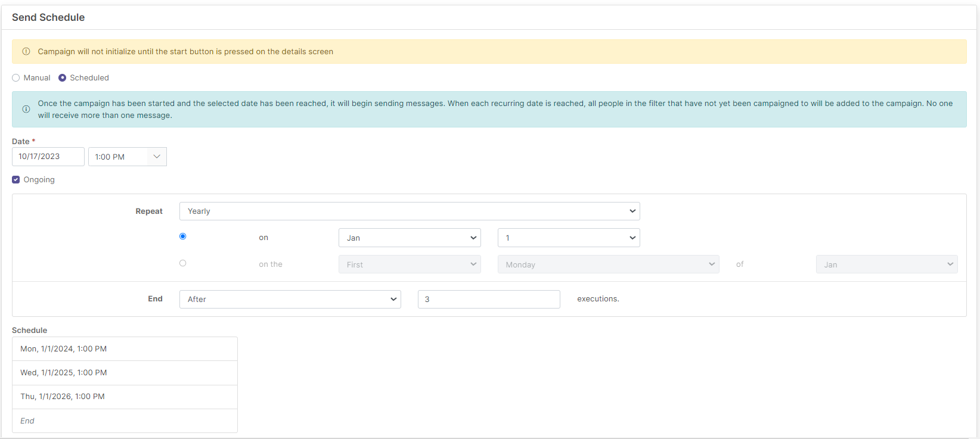Open the Repeat Yearly dropdown
Viewport: 980px width, 439px height.
click(x=410, y=211)
